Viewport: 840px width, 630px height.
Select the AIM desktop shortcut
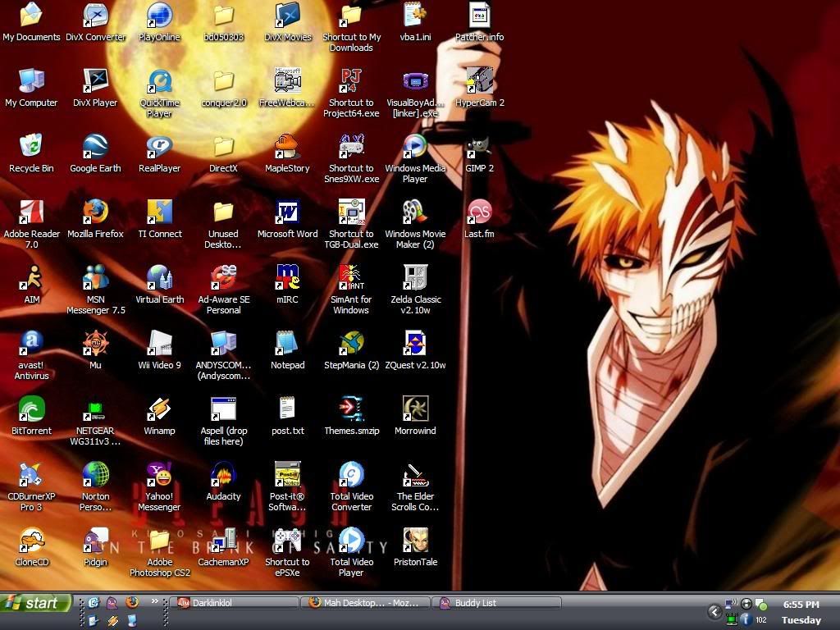(x=32, y=285)
